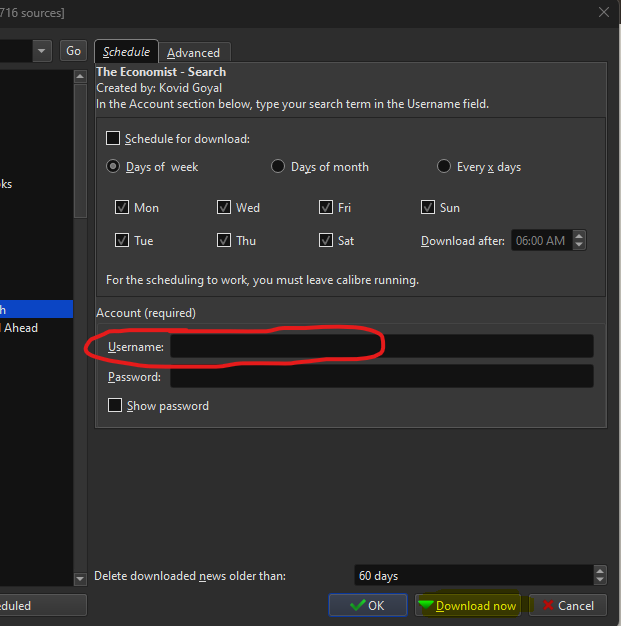Image resolution: width=621 pixels, height=626 pixels.
Task: Open the Advanced tab
Action: pos(193,53)
